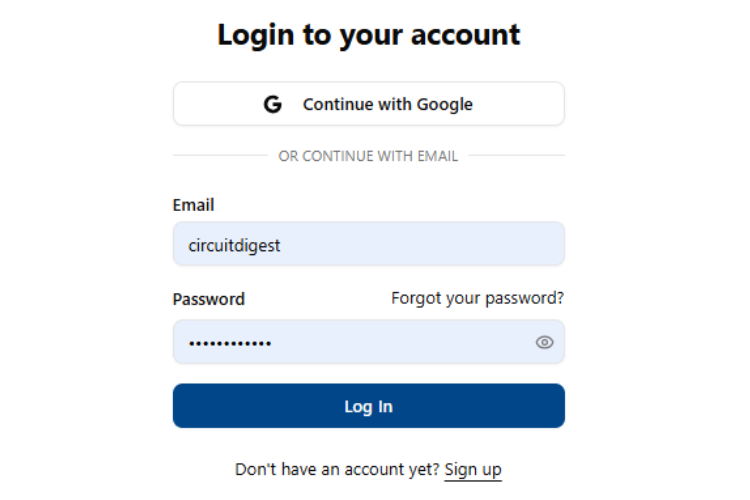This screenshot has height=500, width=750.
Task: Click the "Log In" text on blue button
Action: [368, 406]
